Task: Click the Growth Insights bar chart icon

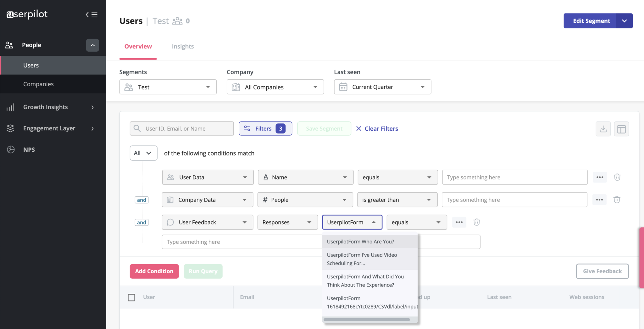Action: point(10,107)
